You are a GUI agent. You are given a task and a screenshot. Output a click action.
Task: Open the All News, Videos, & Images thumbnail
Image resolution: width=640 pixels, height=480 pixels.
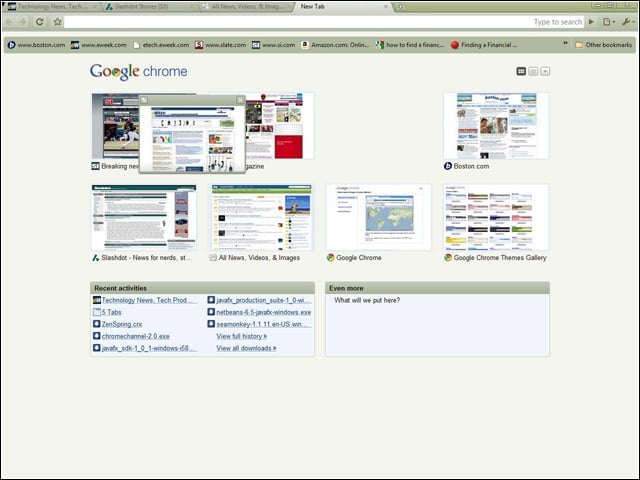pyautogui.click(x=261, y=217)
